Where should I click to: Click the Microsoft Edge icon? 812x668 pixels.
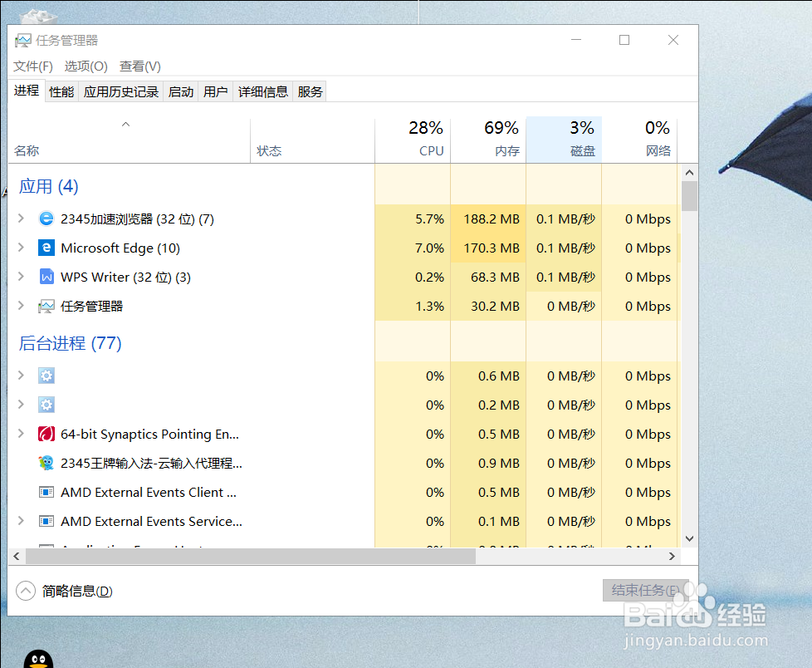[46, 248]
